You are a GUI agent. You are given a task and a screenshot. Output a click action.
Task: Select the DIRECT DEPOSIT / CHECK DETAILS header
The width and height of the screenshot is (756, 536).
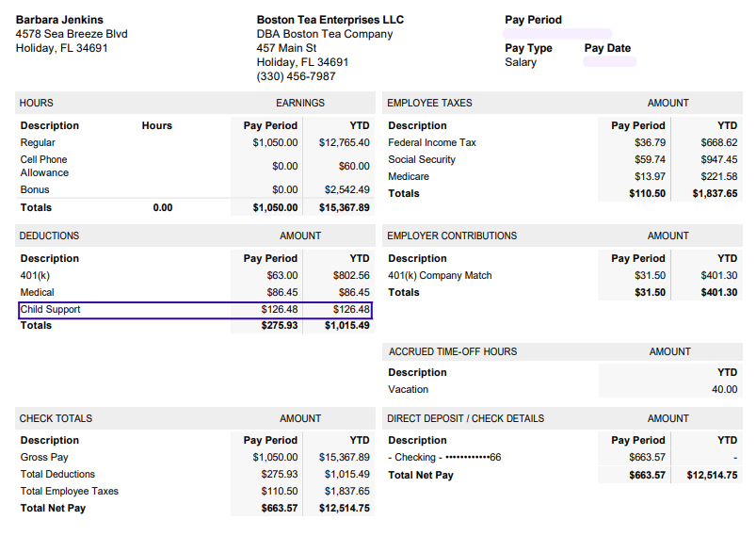[466, 418]
